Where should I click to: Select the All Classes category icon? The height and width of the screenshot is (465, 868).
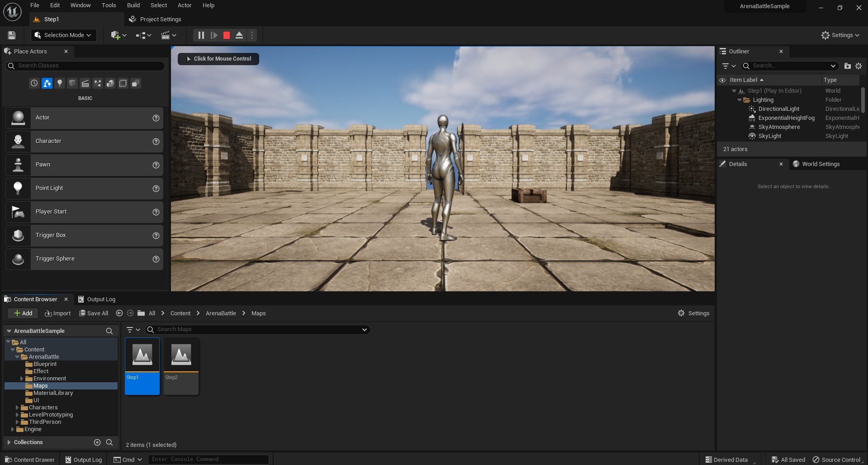(x=136, y=83)
